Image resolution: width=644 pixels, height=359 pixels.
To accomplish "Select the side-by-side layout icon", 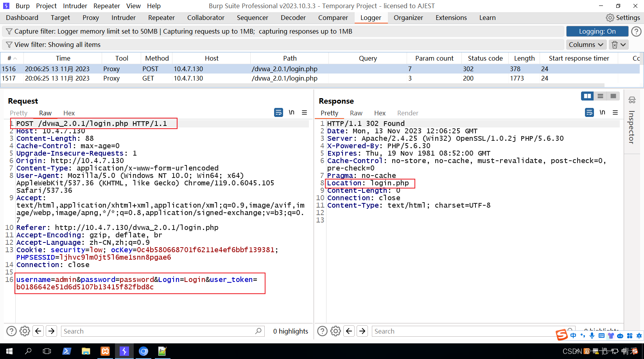I will [587, 96].
